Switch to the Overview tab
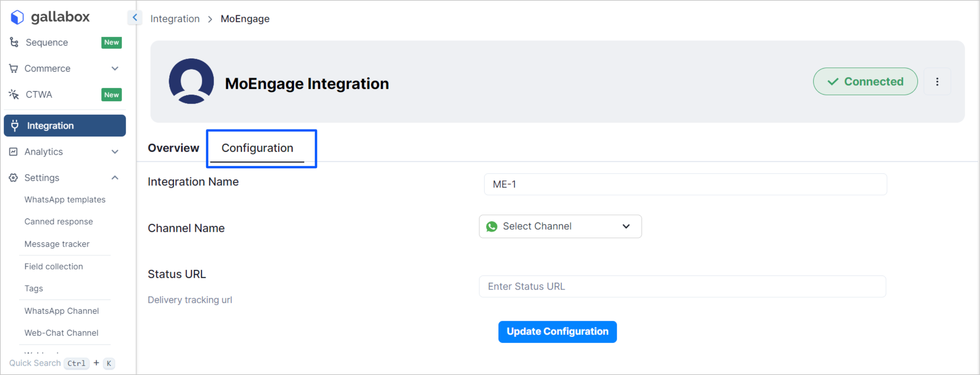 pos(174,148)
